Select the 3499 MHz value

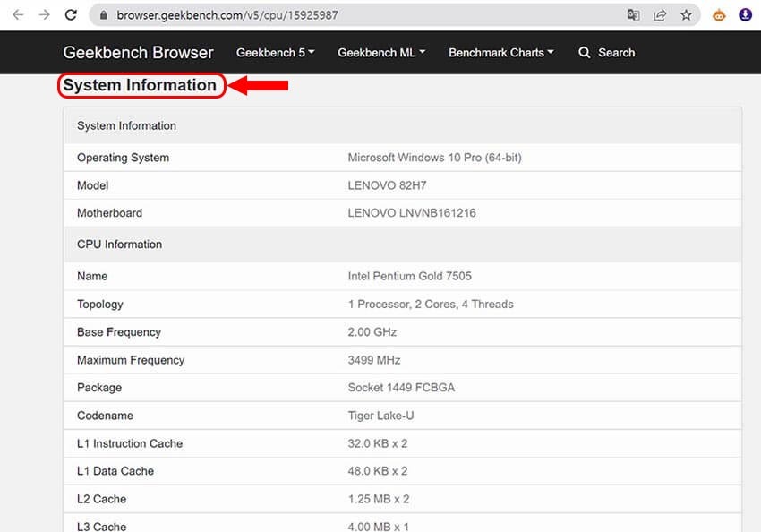[374, 360]
